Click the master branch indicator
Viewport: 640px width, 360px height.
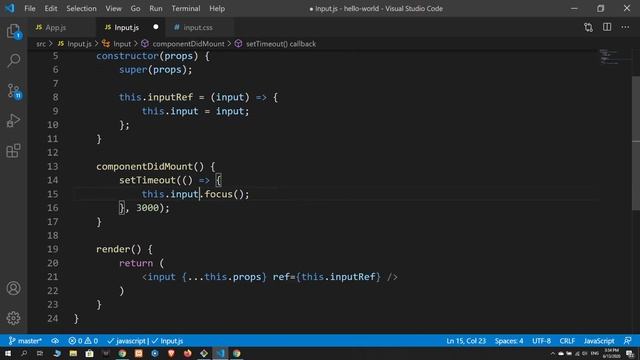[25, 341]
